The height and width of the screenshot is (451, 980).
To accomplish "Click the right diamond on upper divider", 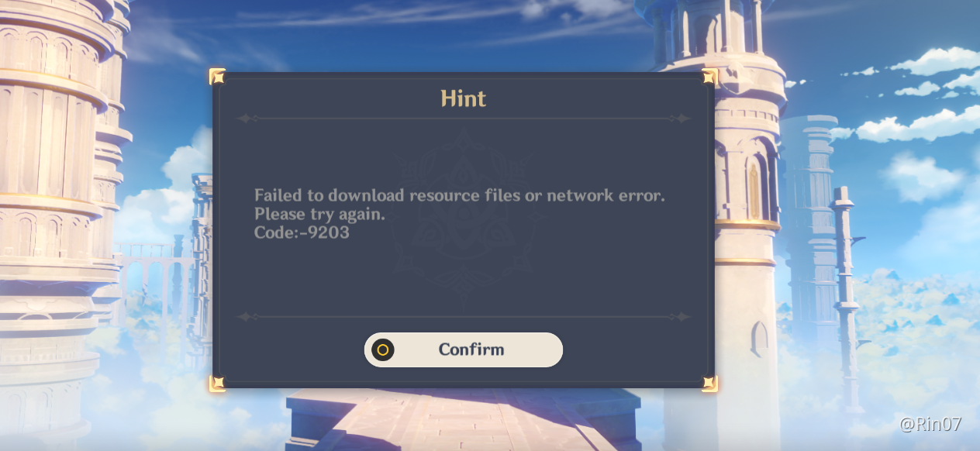I will point(682,119).
